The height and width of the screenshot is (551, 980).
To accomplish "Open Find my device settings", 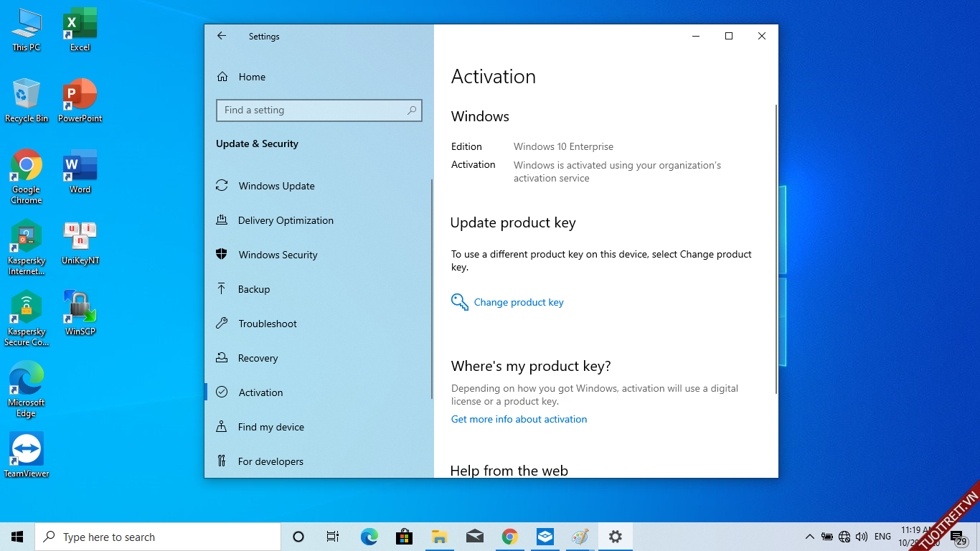I will pyautogui.click(x=270, y=427).
